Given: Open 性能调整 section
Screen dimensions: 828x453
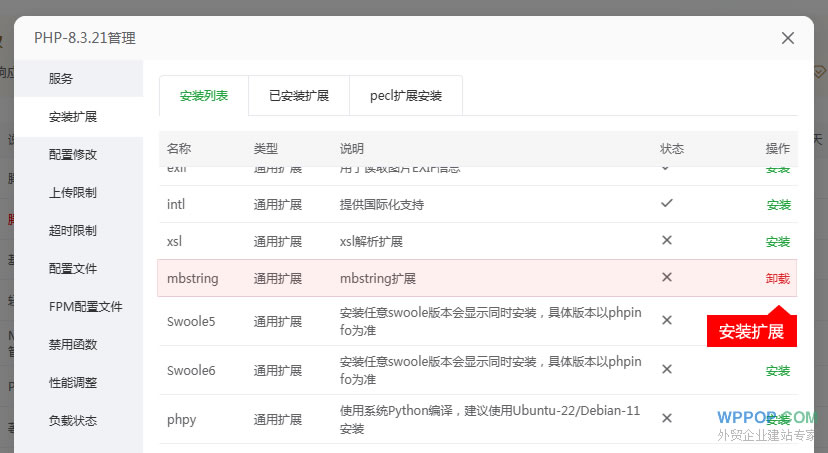Looking at the screenshot, I should tap(79, 383).
